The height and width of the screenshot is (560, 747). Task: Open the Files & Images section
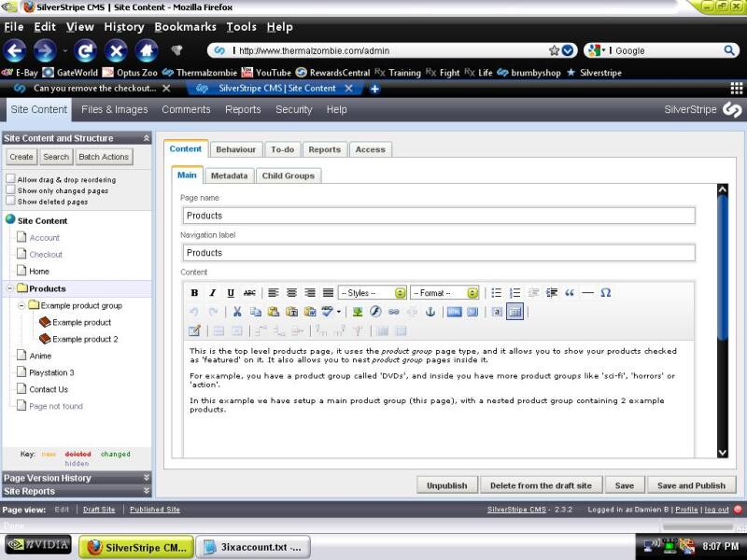click(114, 109)
